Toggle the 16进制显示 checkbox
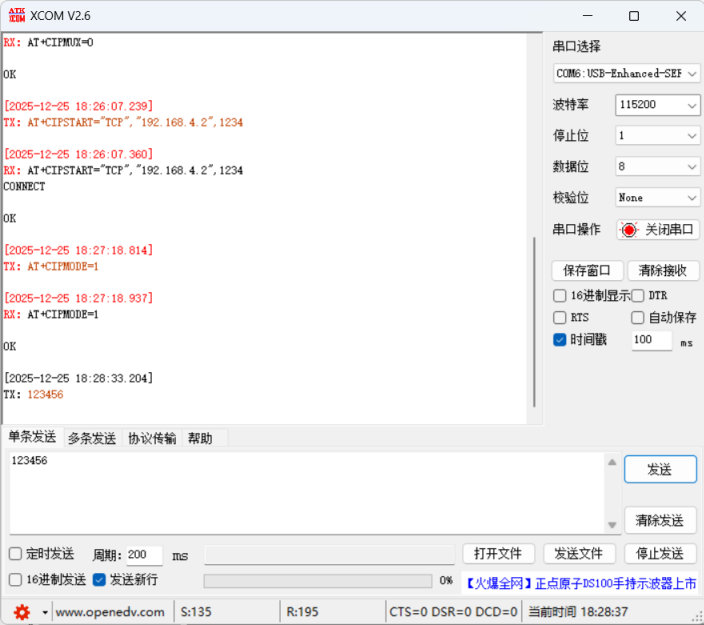Screen dimensions: 704x625 (559, 295)
